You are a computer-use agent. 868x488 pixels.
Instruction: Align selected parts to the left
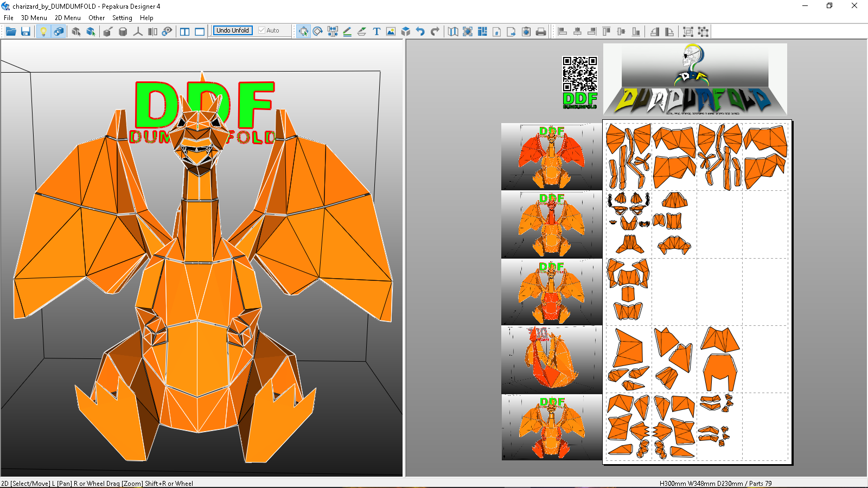(563, 31)
